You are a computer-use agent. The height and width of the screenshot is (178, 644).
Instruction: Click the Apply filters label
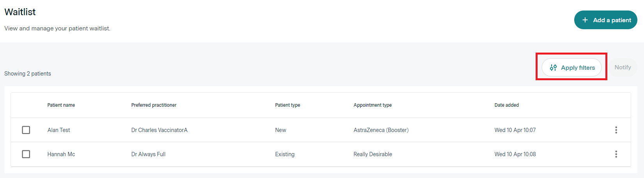click(578, 68)
